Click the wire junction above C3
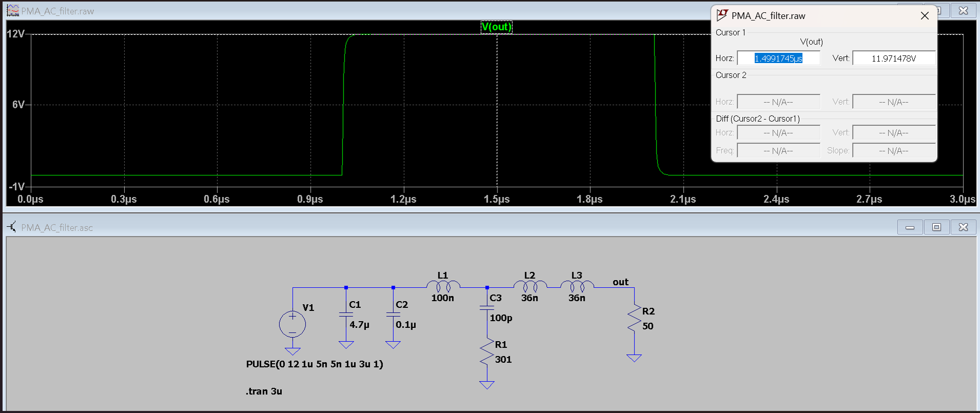Viewport: 980px width, 413px height. click(x=487, y=288)
